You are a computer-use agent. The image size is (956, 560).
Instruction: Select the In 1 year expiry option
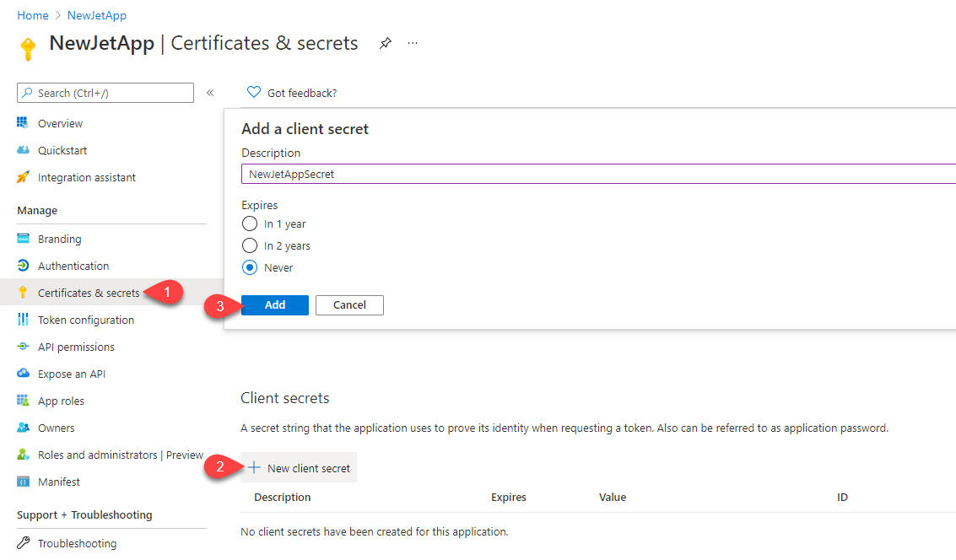[x=250, y=223]
